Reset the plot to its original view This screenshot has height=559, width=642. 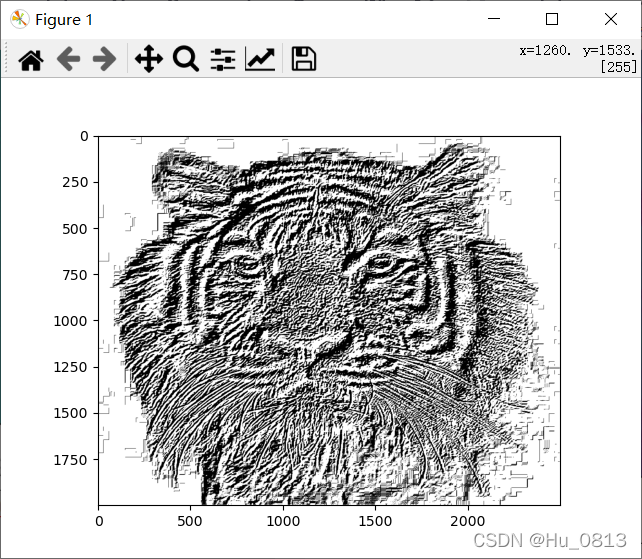click(31, 59)
